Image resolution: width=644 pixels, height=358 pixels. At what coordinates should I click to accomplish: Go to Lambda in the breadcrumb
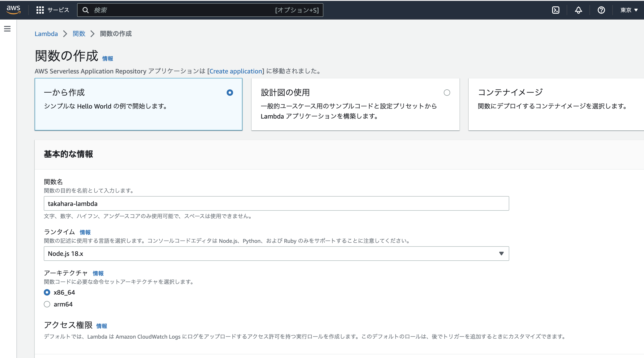click(46, 34)
